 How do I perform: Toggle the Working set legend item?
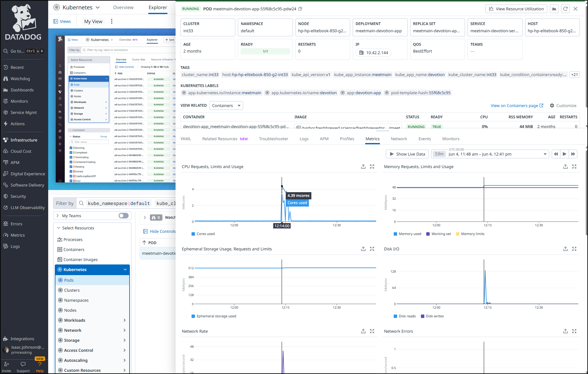[x=438, y=234]
